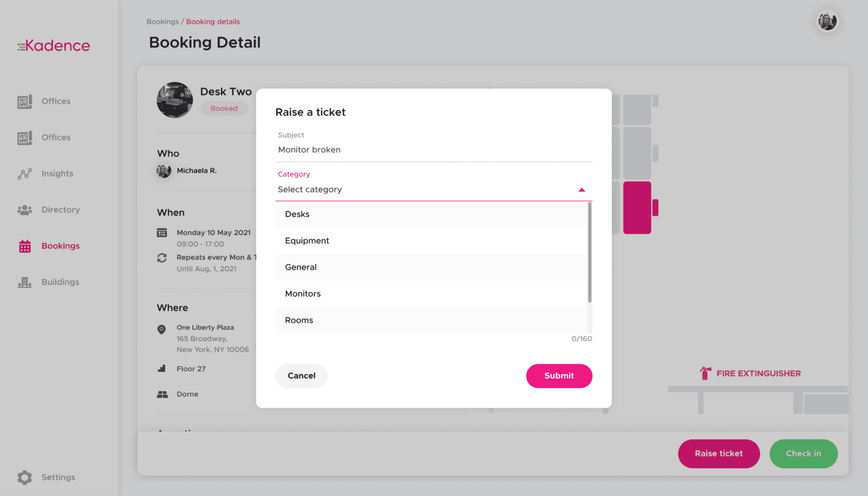Screen dimensions: 868x496
Task: Click the FIRE EXTINGUISHER label on map
Action: tap(758, 373)
